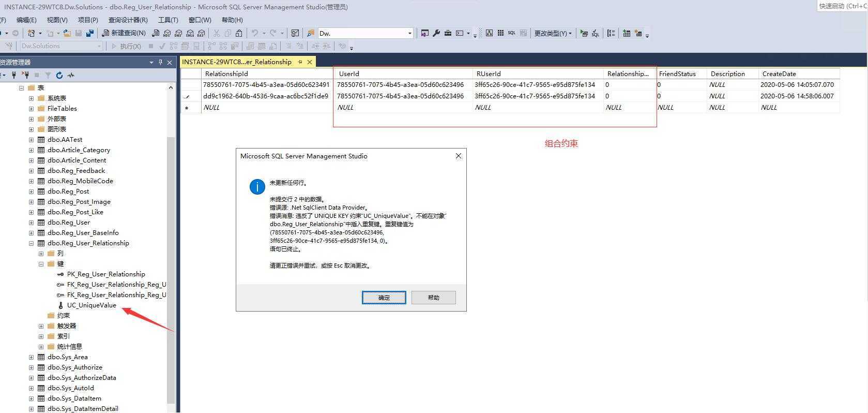Click the Execute SQL icon
Viewport: 868px width, 413px height.
coord(584,33)
